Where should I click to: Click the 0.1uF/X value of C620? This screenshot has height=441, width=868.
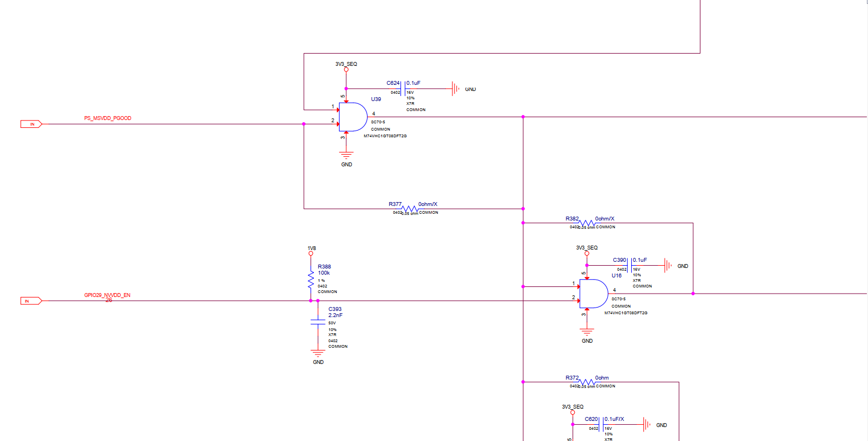(614, 419)
